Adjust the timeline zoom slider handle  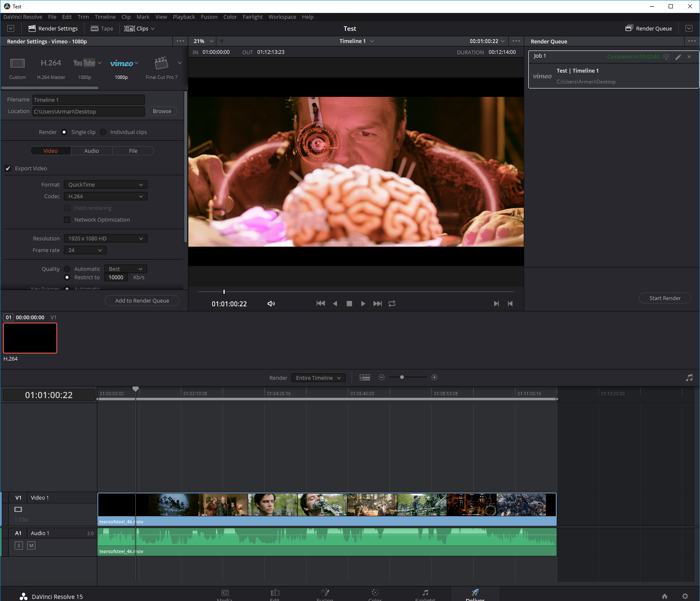tap(402, 377)
